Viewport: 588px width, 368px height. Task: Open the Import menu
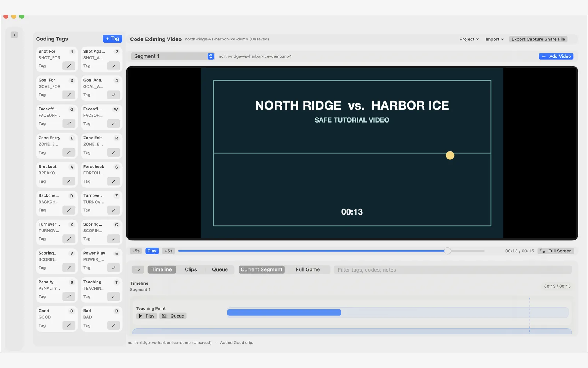(x=494, y=39)
